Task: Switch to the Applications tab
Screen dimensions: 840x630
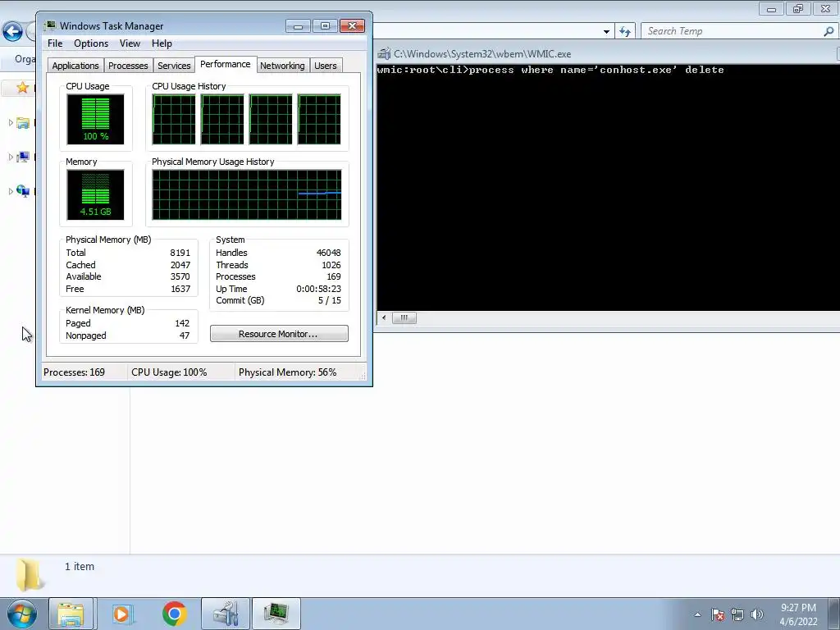Action: [75, 66]
